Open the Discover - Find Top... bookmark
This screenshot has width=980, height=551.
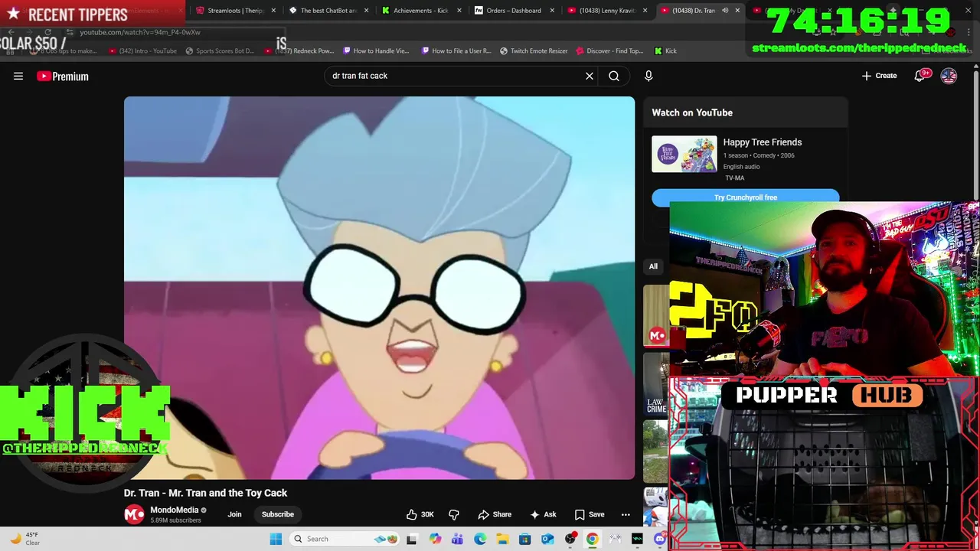(x=609, y=51)
